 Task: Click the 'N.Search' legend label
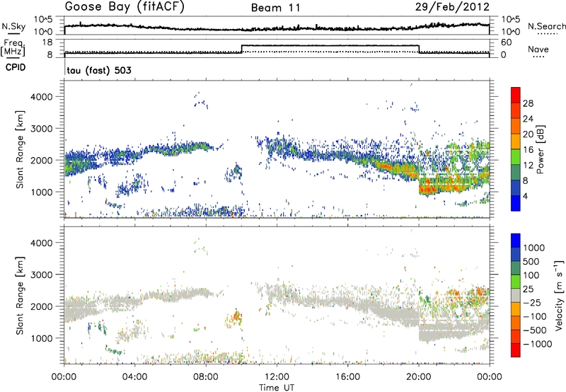coord(546,26)
